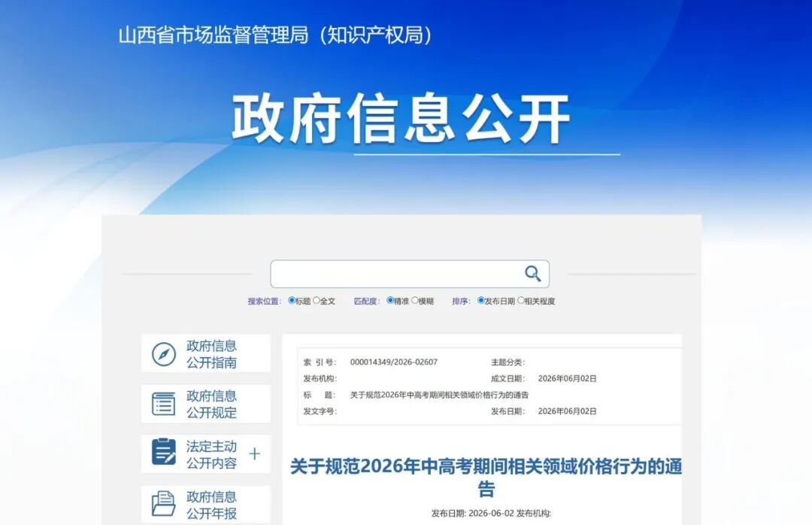Image resolution: width=812 pixels, height=525 pixels.
Task: Click the 标题 row text in metadata table
Action: [x=439, y=395]
